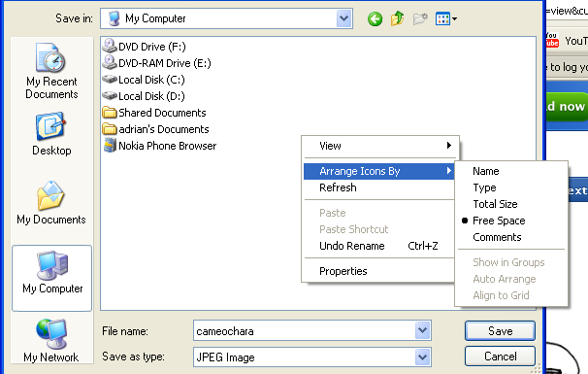Viewport: 588px width, 374px height.
Task: Select the Local Disk (C:) icon
Action: [x=110, y=80]
